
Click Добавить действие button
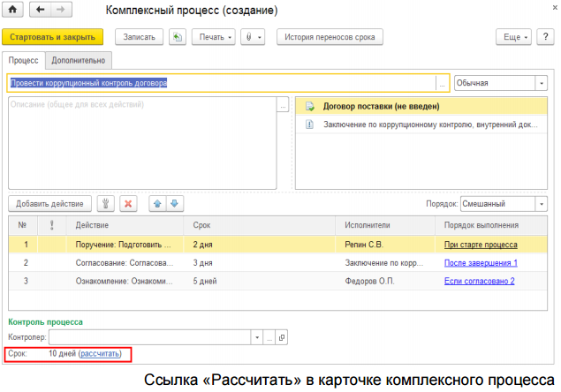pyautogui.click(x=49, y=204)
